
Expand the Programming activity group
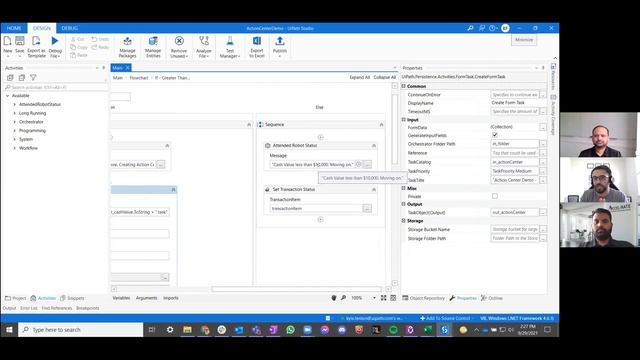tap(15, 131)
